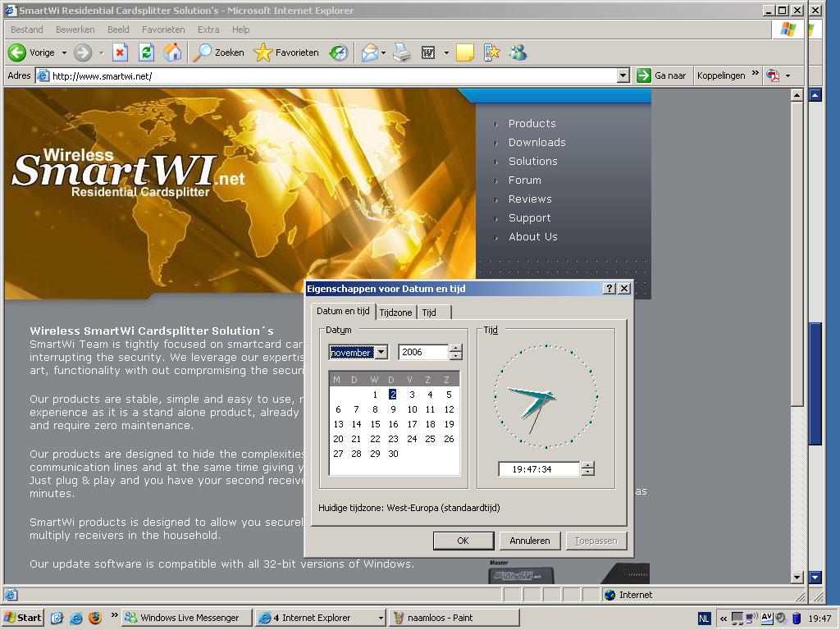Open Help menu
Viewport: 840px width, 630px height.
(240, 30)
